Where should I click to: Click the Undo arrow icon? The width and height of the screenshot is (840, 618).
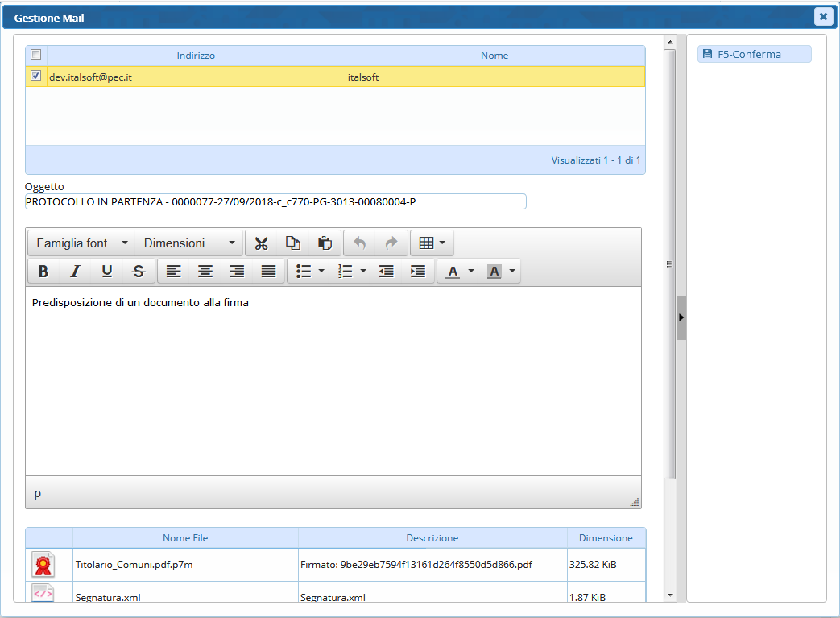[x=360, y=243]
